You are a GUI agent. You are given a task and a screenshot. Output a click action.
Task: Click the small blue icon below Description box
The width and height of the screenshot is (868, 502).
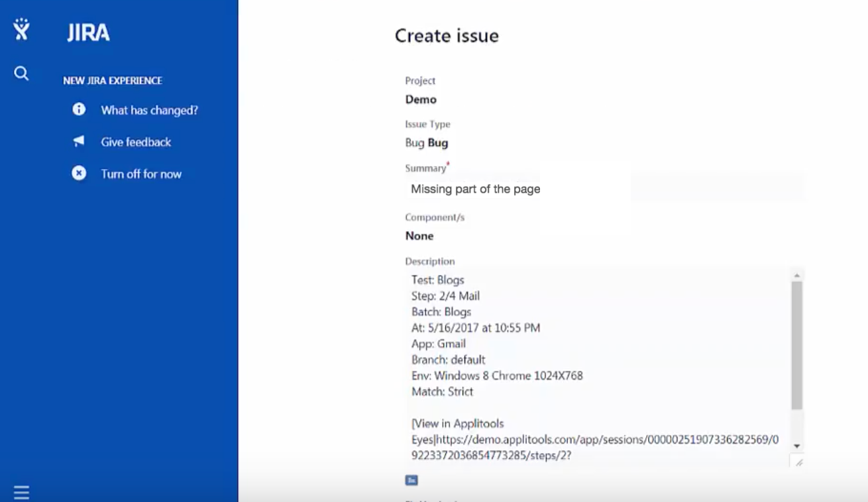(x=411, y=480)
